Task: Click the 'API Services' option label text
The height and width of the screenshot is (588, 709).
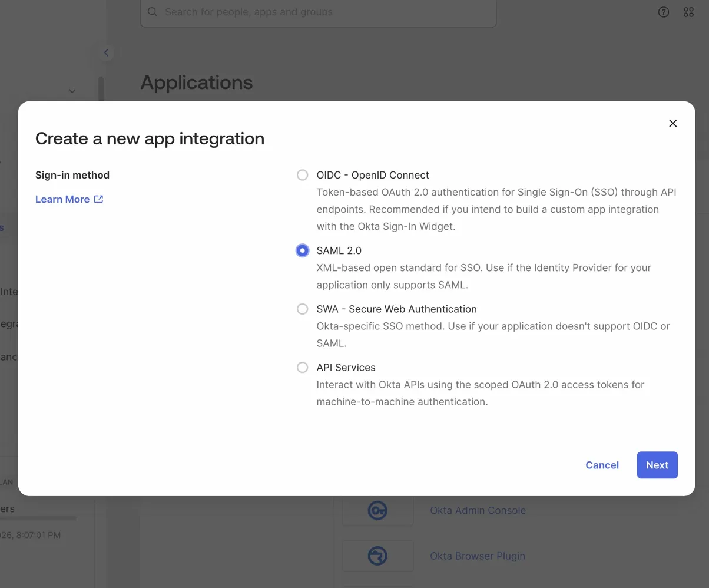Action: (346, 367)
